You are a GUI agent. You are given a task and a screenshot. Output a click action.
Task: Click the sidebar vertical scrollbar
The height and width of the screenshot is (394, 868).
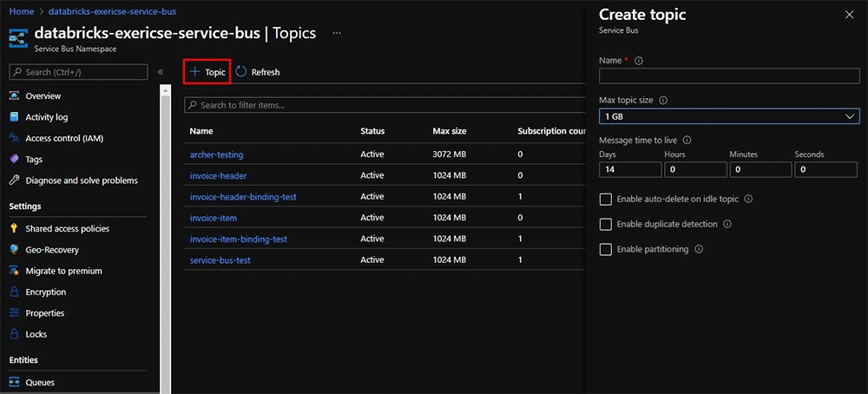click(x=166, y=238)
